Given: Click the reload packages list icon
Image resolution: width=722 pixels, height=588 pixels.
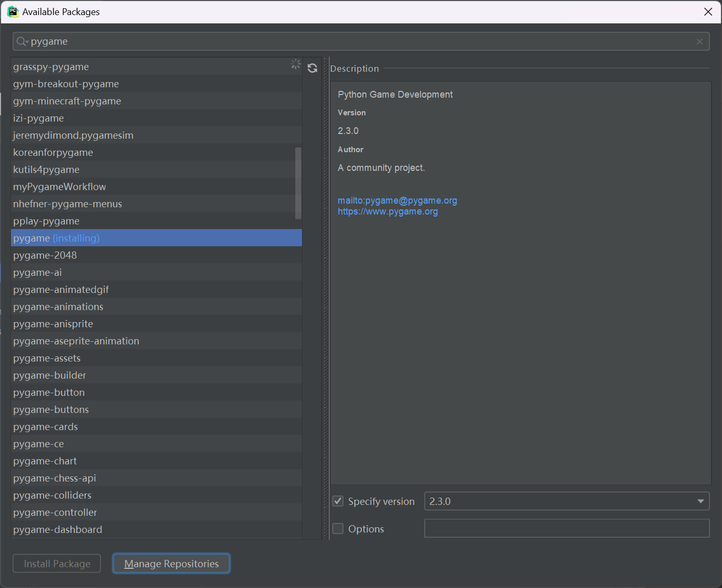Looking at the screenshot, I should 312,68.
